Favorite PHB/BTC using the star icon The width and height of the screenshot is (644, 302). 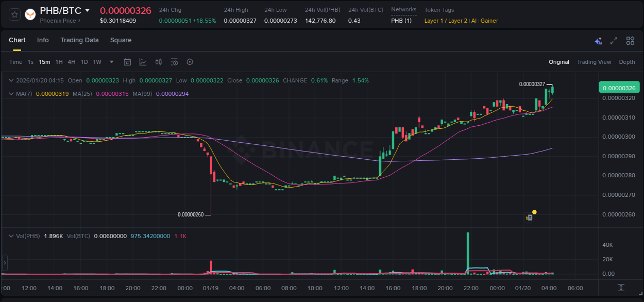pyautogui.click(x=14, y=14)
